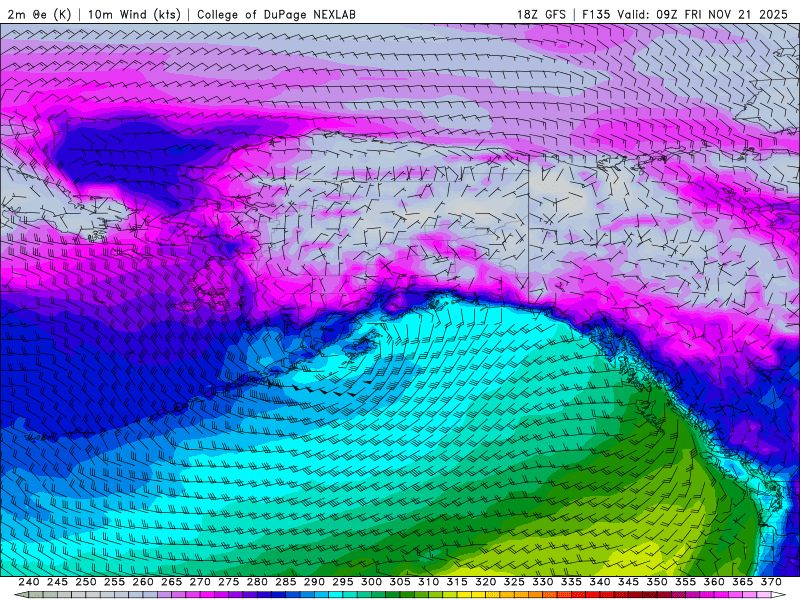The height and width of the screenshot is (600, 800).
Task: Click the 275 value on the color scale
Action: pyautogui.click(x=229, y=582)
